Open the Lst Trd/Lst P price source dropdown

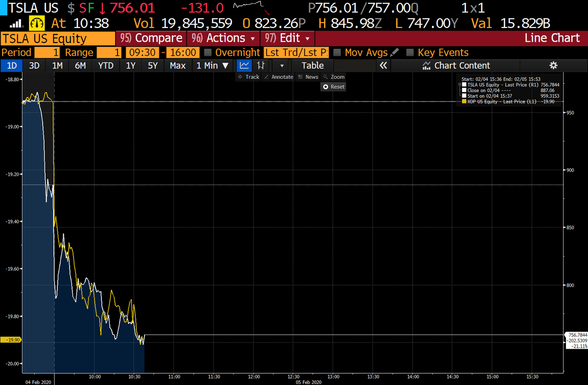(x=296, y=52)
